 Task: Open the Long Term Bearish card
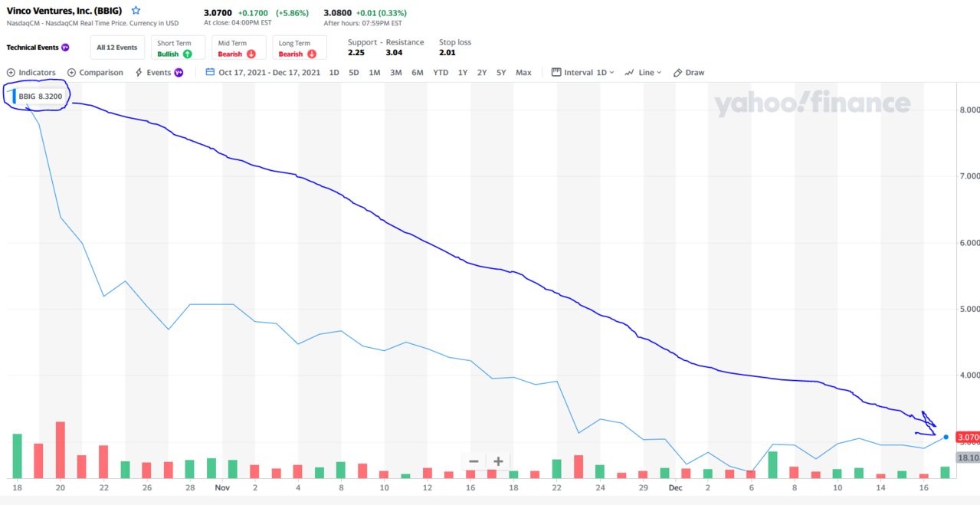300,48
